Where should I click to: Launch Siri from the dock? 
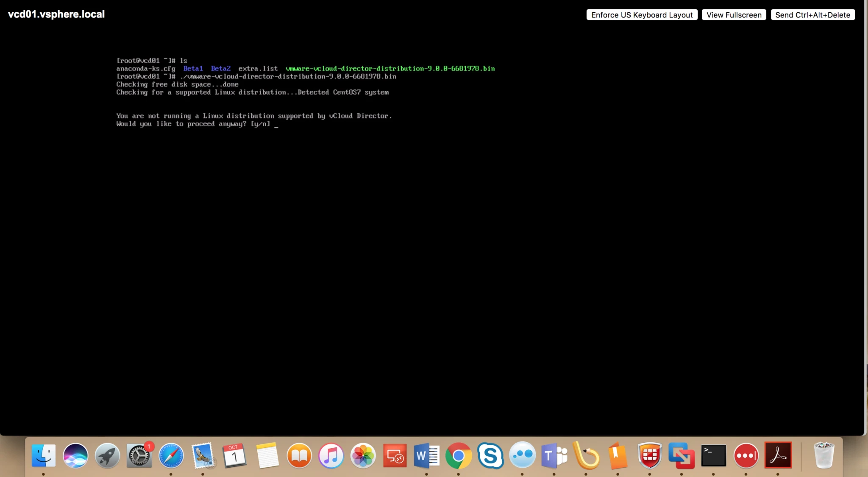tap(75, 456)
